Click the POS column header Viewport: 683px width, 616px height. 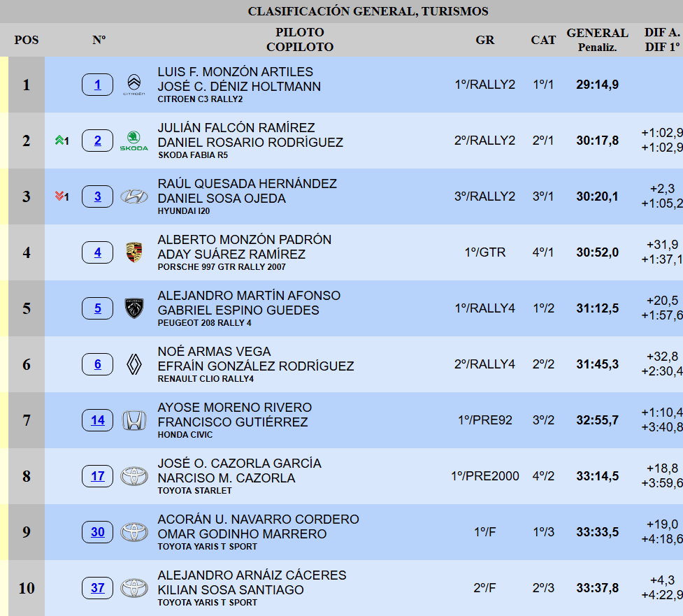point(27,40)
